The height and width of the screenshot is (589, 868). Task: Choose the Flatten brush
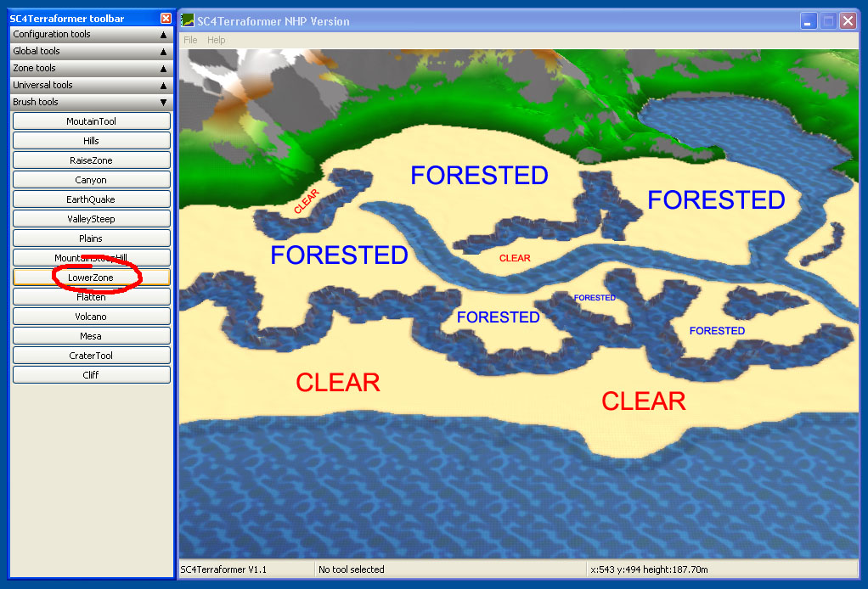(x=92, y=297)
